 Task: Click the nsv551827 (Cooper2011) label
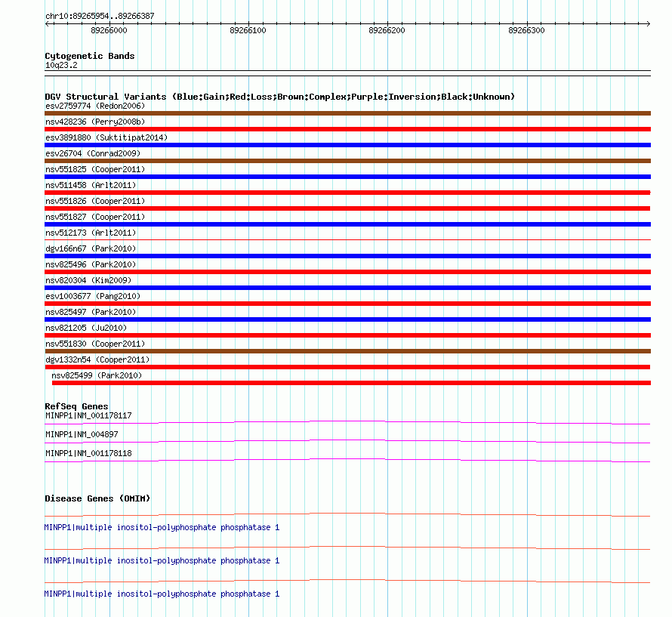click(95, 217)
